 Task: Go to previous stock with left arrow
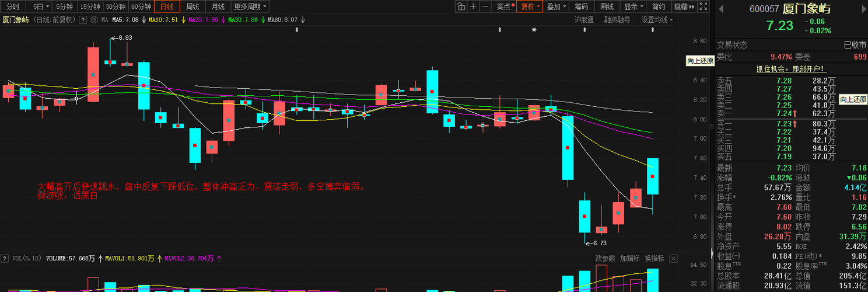click(720, 9)
